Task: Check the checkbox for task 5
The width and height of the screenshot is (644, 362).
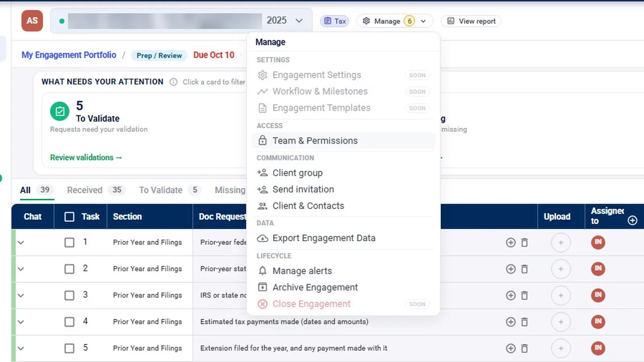Action: [69, 348]
